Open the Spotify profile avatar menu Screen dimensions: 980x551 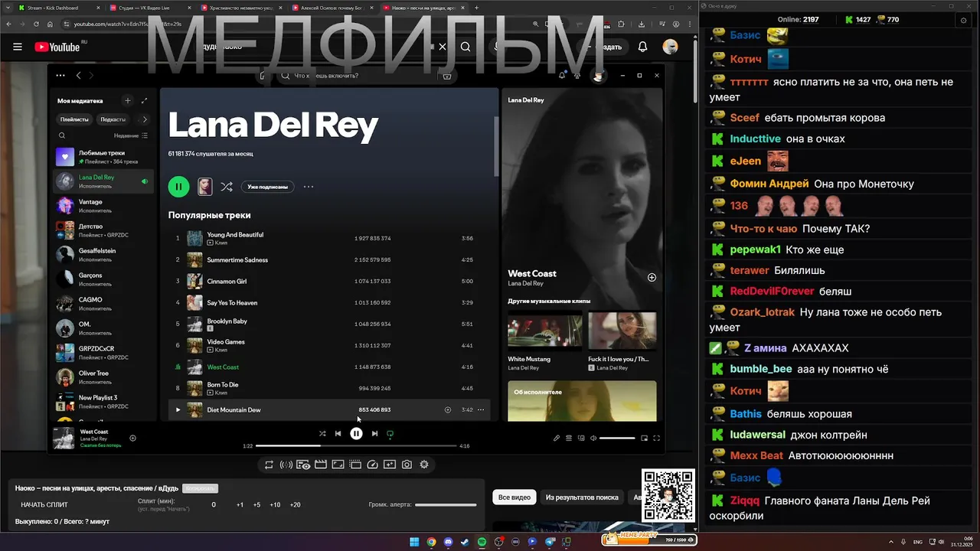(599, 75)
